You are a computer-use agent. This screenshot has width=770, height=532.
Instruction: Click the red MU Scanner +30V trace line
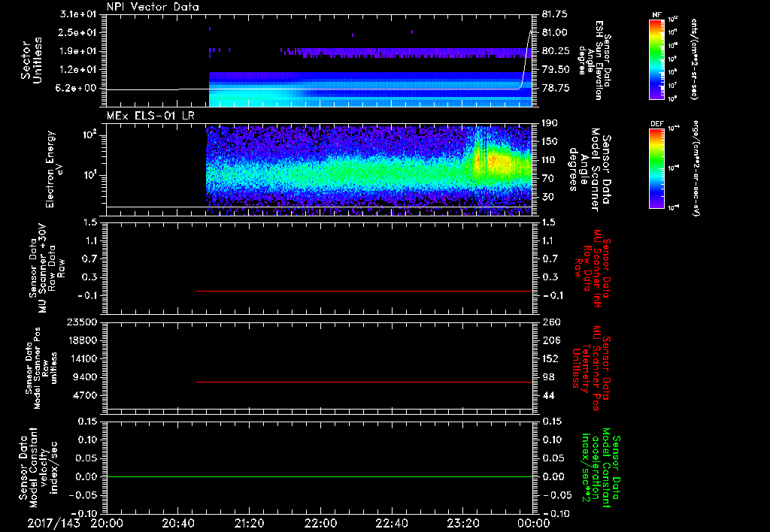click(365, 291)
